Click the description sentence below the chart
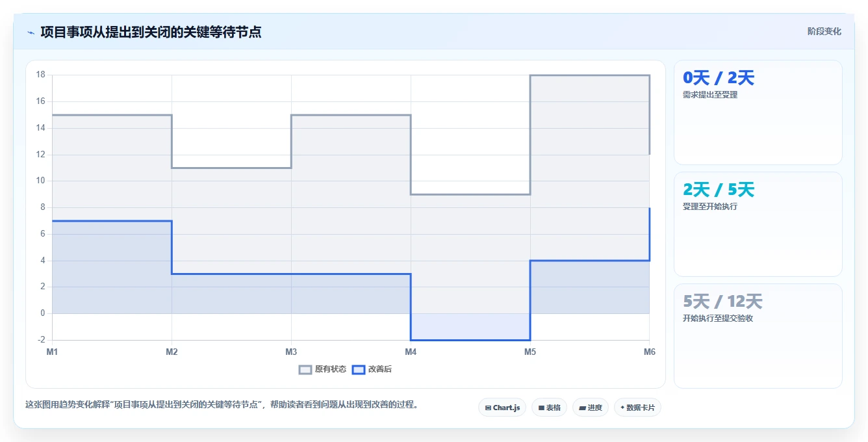 tap(222, 404)
